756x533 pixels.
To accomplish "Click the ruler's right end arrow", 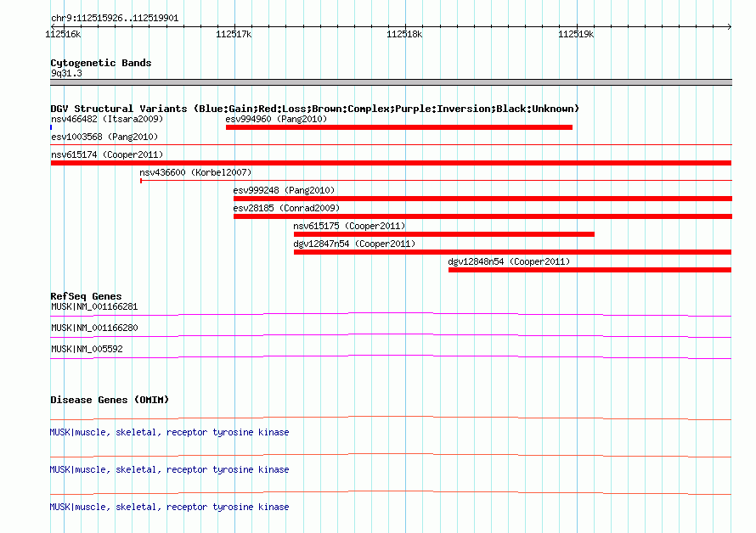I will (730, 26).
